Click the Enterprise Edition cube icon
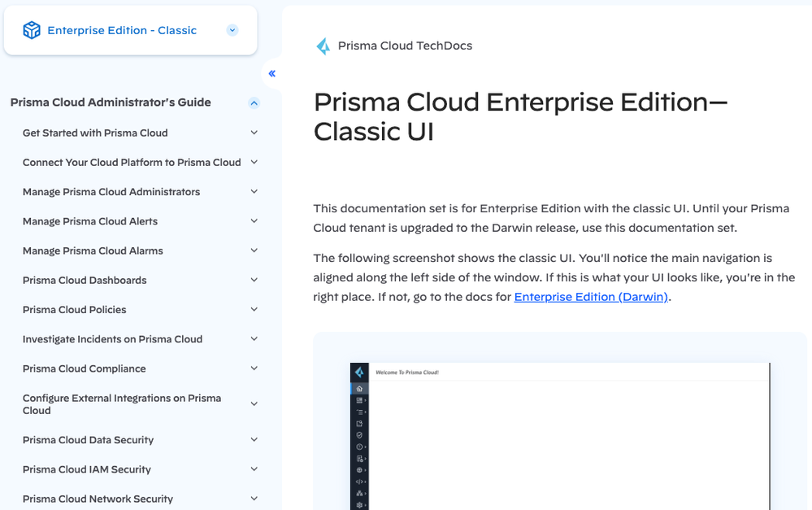Viewport: 812px width, 510px height. pyautogui.click(x=32, y=30)
